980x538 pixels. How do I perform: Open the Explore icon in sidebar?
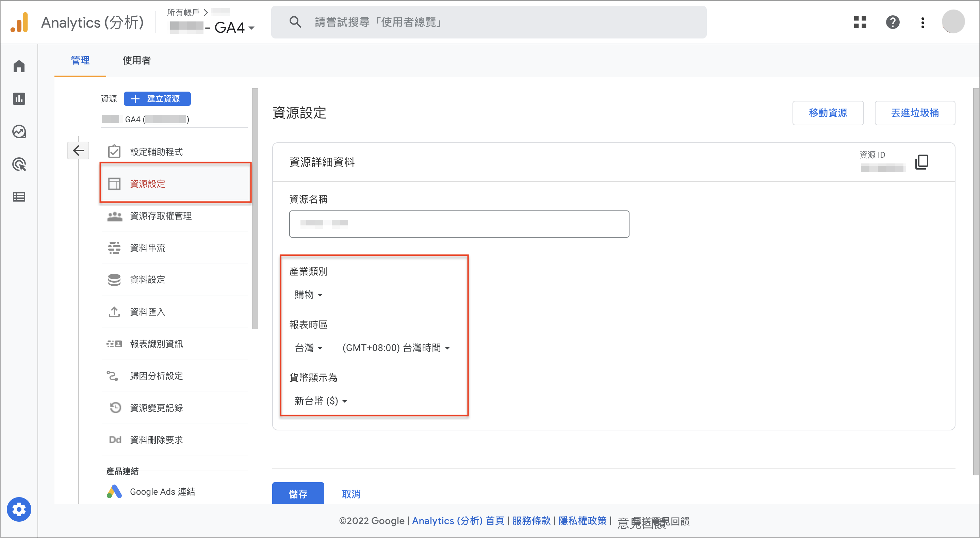click(x=19, y=132)
